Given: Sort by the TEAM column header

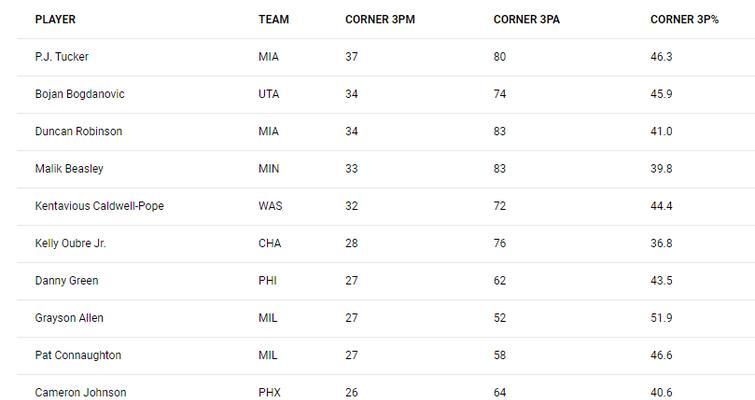Looking at the screenshot, I should click(273, 19).
